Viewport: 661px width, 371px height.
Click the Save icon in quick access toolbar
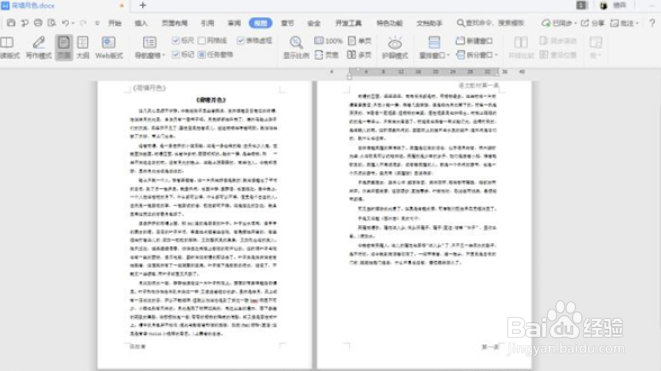pos(11,23)
